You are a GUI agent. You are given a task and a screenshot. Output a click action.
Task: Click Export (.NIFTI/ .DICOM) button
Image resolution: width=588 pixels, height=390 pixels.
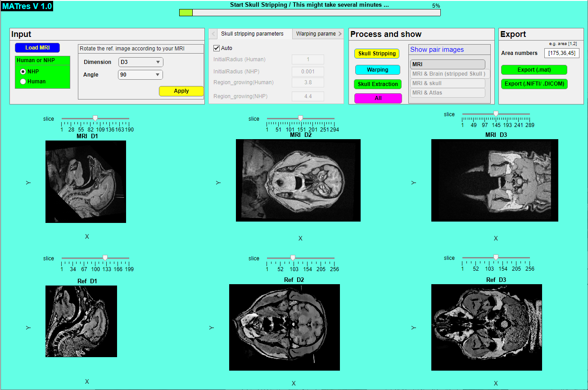click(x=534, y=84)
